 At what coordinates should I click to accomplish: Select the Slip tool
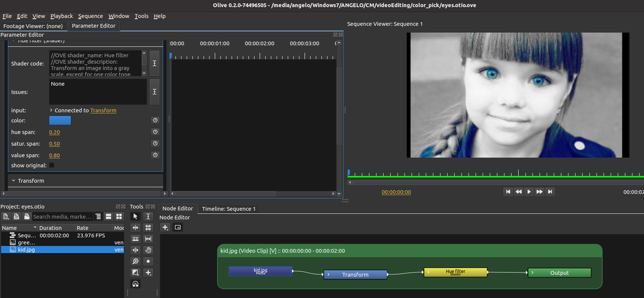tap(148, 239)
